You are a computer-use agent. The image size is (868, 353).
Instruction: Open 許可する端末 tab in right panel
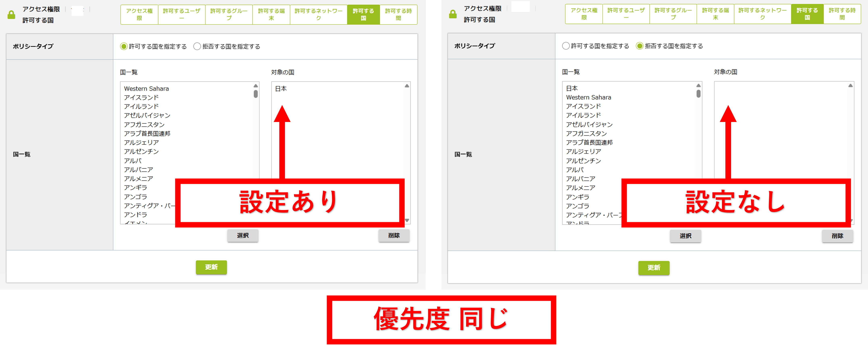point(715,14)
